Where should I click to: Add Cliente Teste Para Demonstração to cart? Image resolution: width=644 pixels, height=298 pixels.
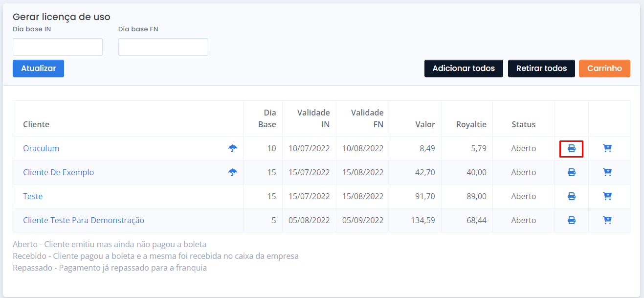point(607,220)
